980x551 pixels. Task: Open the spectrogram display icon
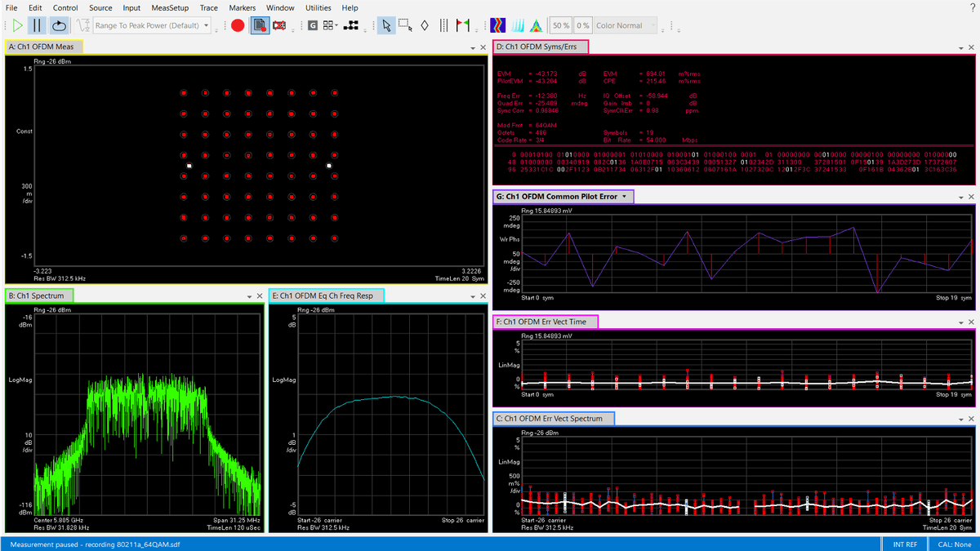498,25
